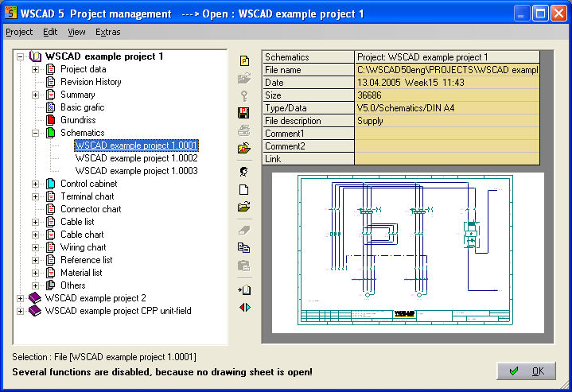Click the blank new file page icon
The width and height of the screenshot is (572, 392).
coord(244,189)
